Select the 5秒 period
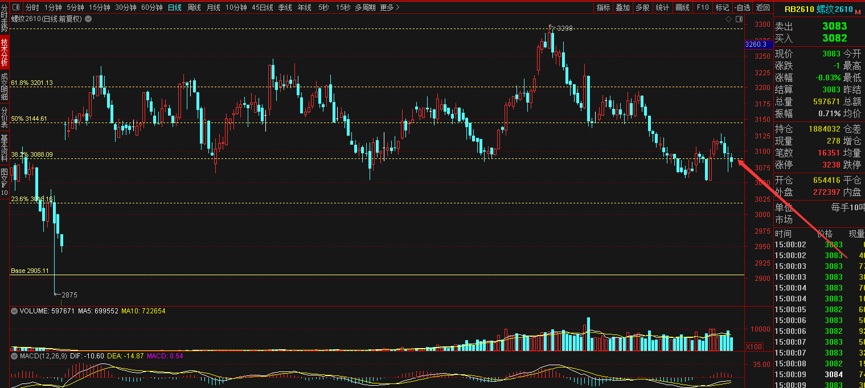The image size is (865, 388). [x=323, y=8]
